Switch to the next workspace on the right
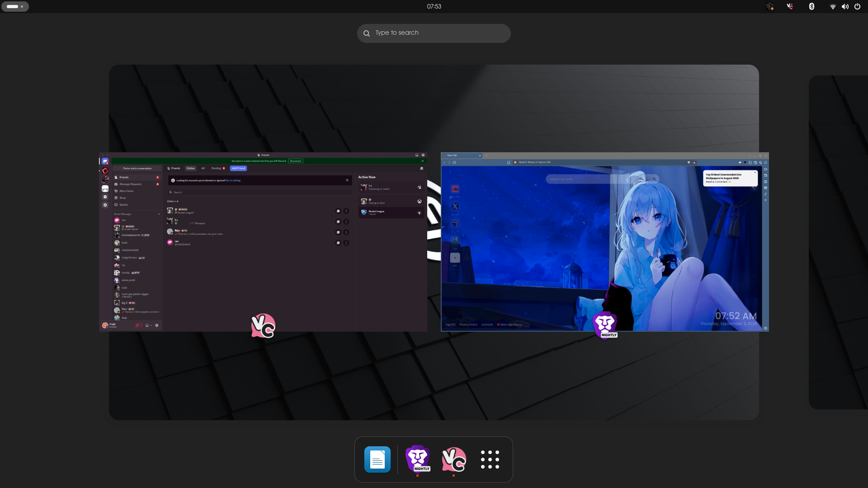The width and height of the screenshot is (868, 488). point(839,242)
